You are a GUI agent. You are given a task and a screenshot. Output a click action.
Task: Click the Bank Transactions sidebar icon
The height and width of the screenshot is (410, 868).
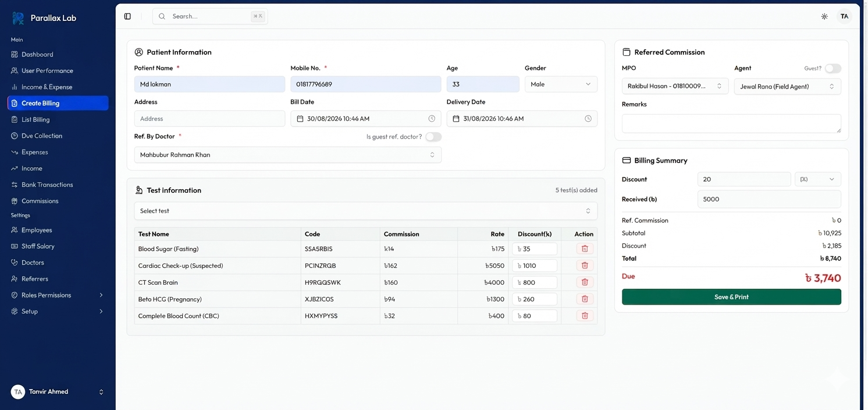point(15,185)
